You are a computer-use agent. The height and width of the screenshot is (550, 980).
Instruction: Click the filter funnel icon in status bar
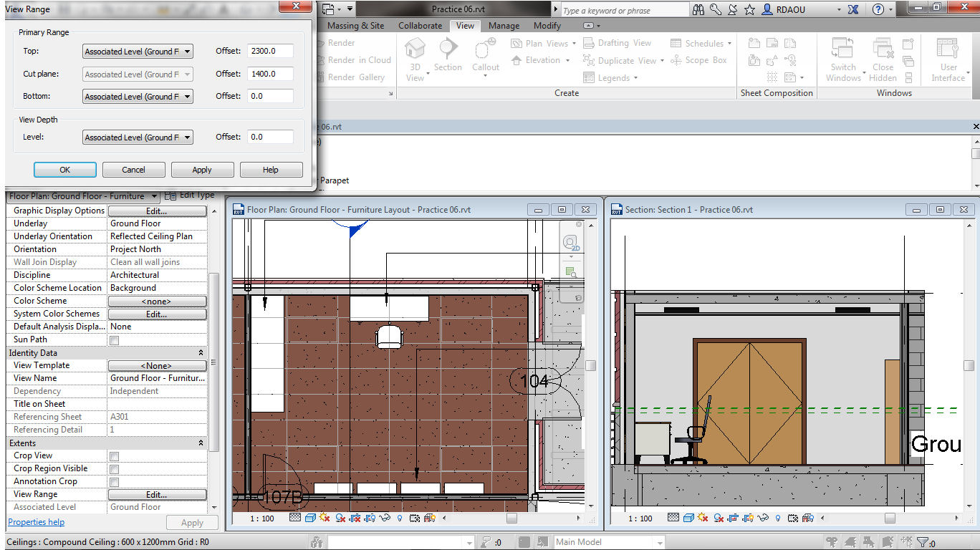coord(923,543)
